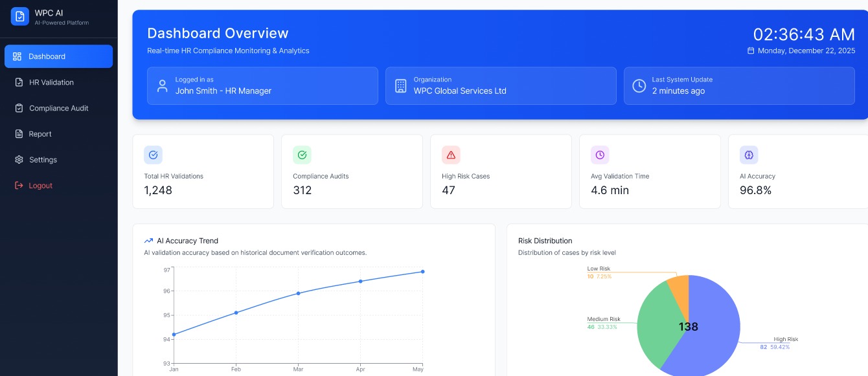Screen dimensions: 868x376
Task: Click the Mar data point on trend chart
Action: pos(298,293)
